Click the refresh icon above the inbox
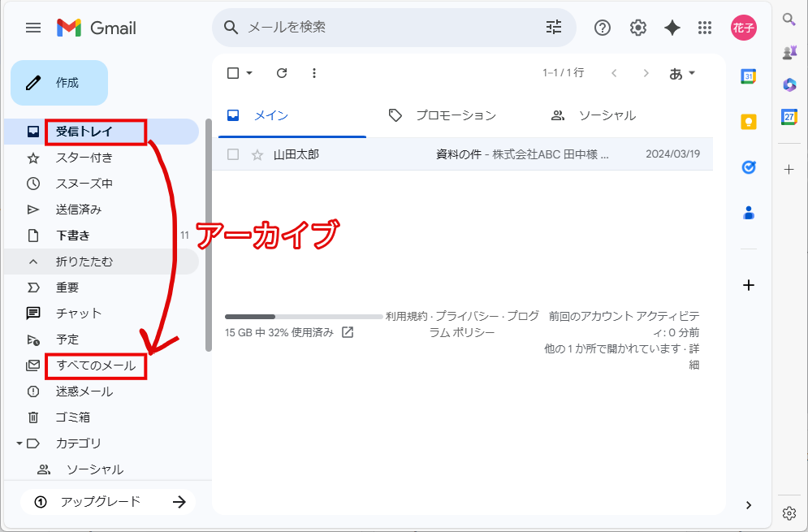 click(x=281, y=72)
